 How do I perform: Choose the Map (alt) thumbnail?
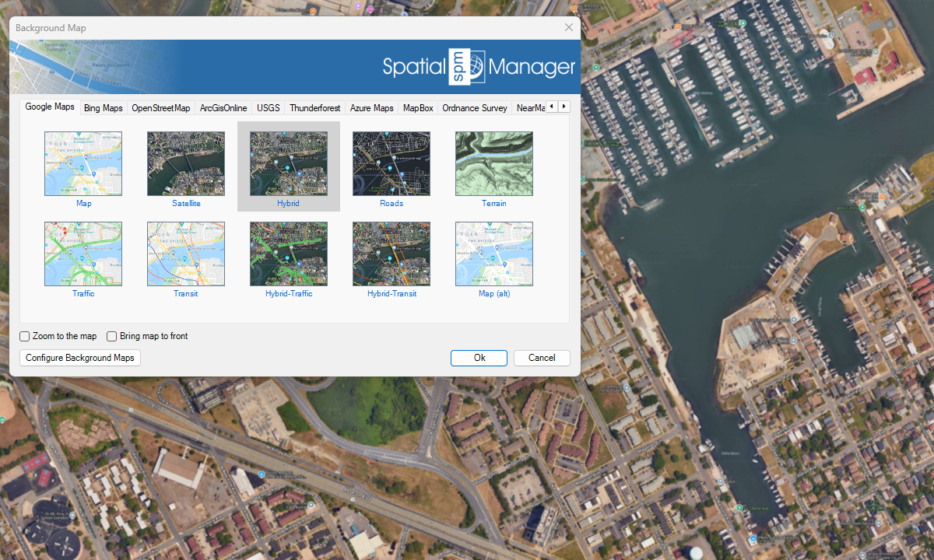[x=494, y=254]
